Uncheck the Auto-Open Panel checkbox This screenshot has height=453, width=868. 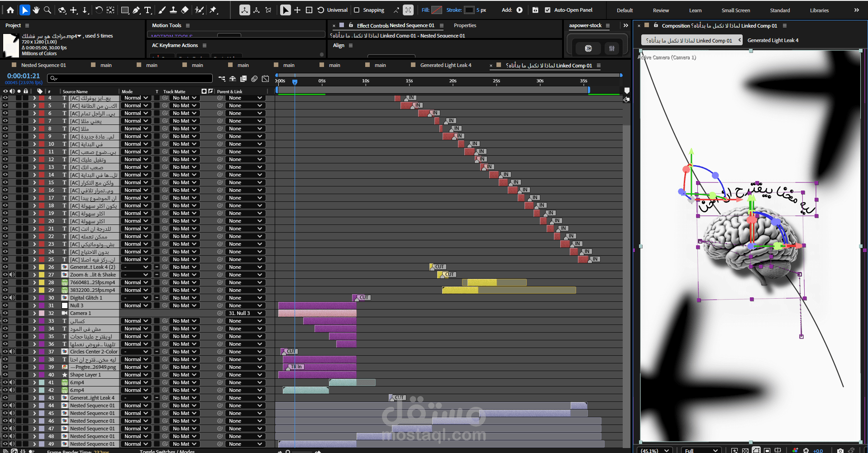point(548,10)
